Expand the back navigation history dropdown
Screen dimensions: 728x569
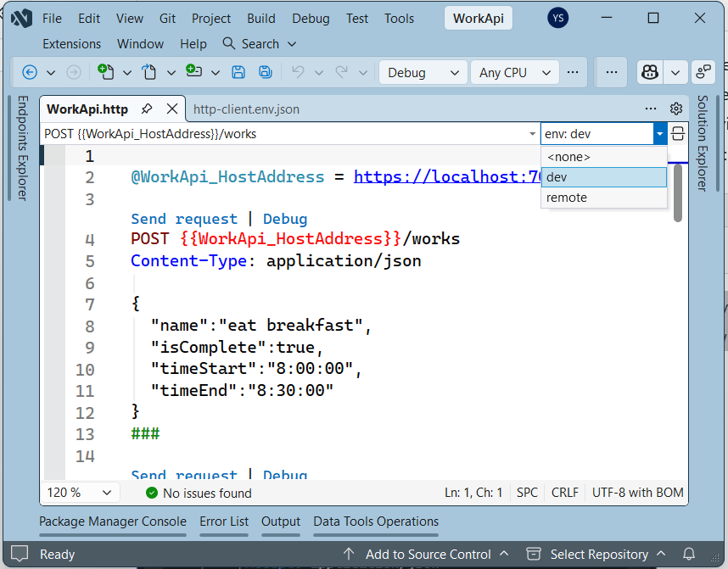[x=51, y=73]
